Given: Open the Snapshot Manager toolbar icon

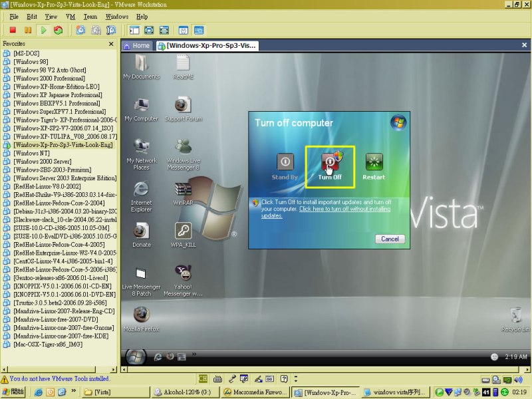Looking at the screenshot, I should tap(111, 30).
